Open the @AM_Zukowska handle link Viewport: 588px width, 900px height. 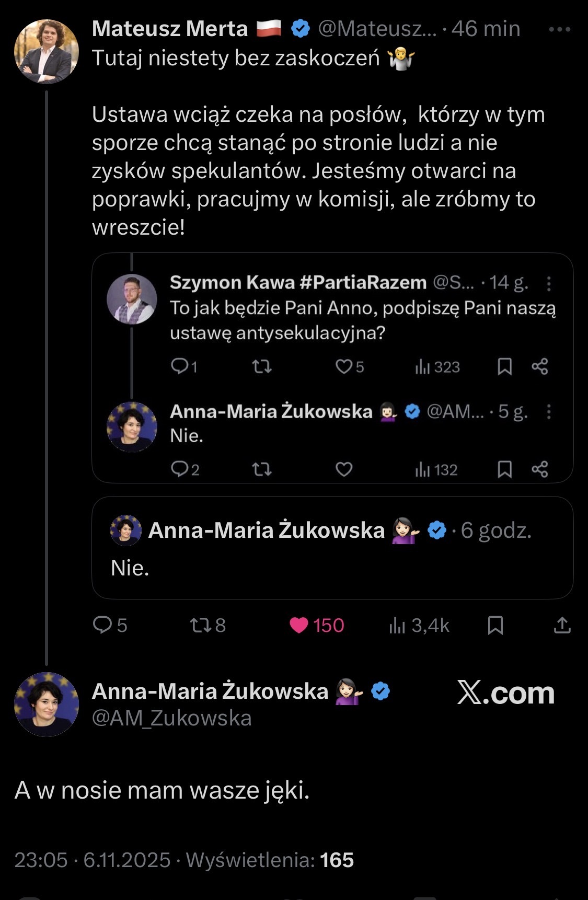tap(171, 718)
